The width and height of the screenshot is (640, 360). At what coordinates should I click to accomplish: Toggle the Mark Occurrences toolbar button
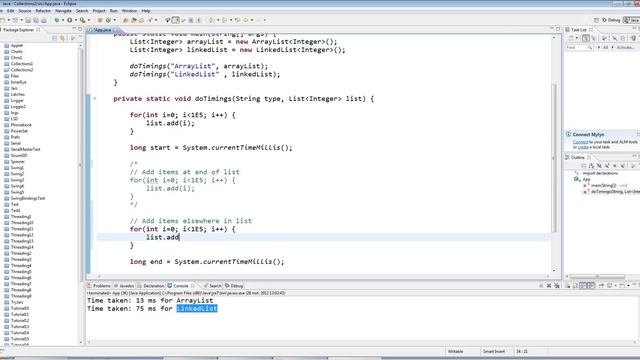pyautogui.click(x=176, y=20)
